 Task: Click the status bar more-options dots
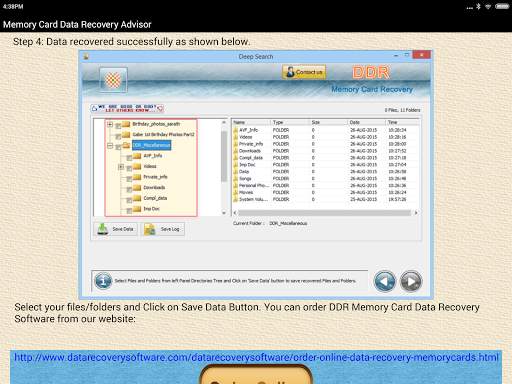[x=469, y=7]
